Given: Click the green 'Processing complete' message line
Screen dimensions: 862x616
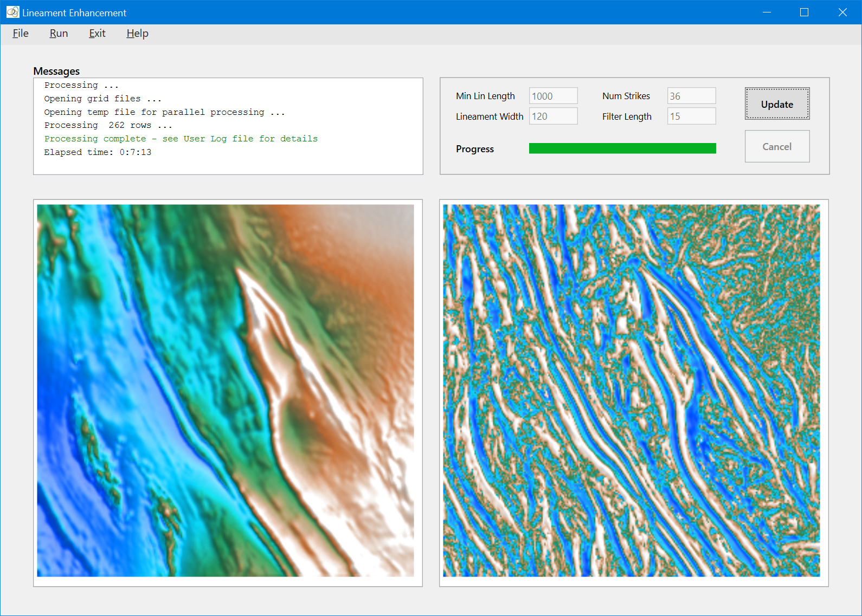Looking at the screenshot, I should point(181,139).
